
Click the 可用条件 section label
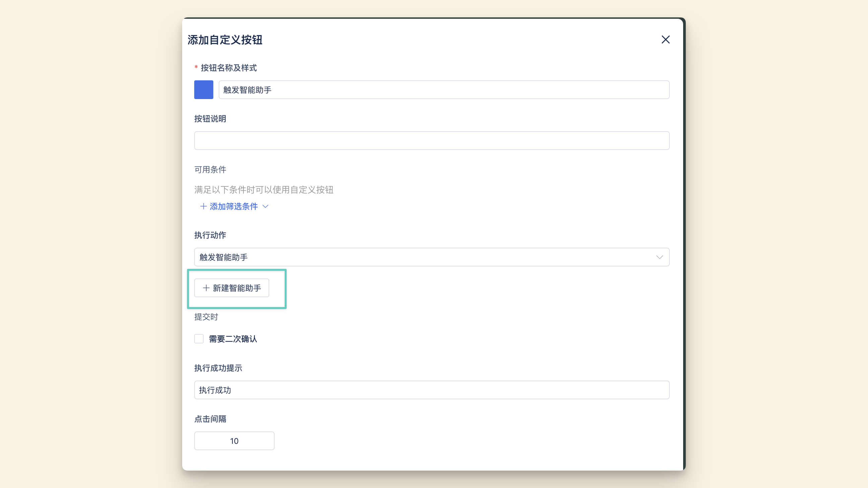click(210, 170)
